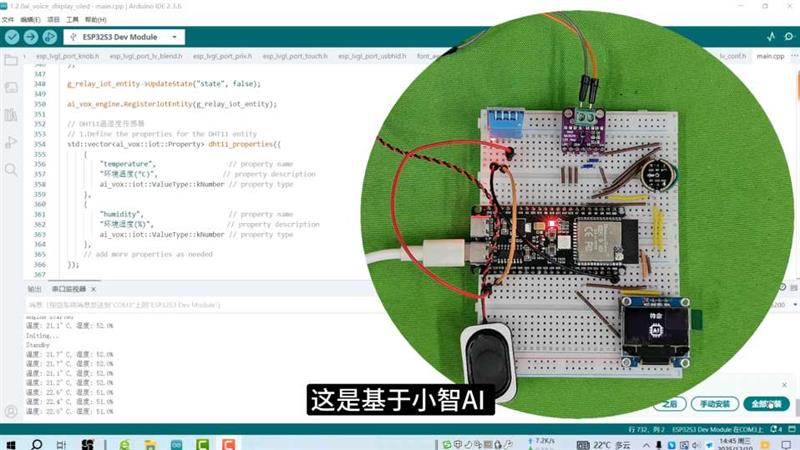800x450 pixels.
Task: Click the Upload arrow button
Action: tap(31, 37)
